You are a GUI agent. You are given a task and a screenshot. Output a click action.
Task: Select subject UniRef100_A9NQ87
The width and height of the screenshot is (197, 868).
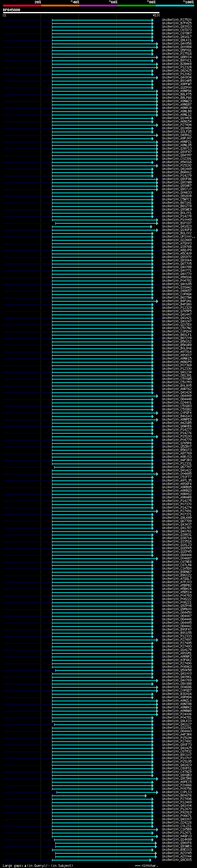177,105
